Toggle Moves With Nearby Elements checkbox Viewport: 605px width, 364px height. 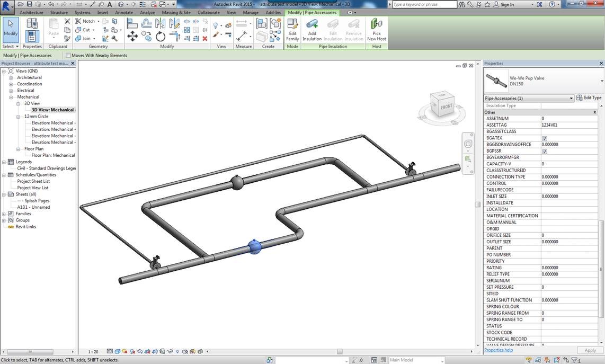click(x=68, y=56)
